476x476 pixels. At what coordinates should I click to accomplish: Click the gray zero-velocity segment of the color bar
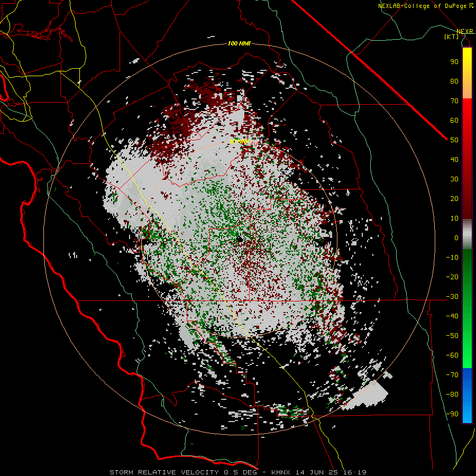[x=467, y=234]
